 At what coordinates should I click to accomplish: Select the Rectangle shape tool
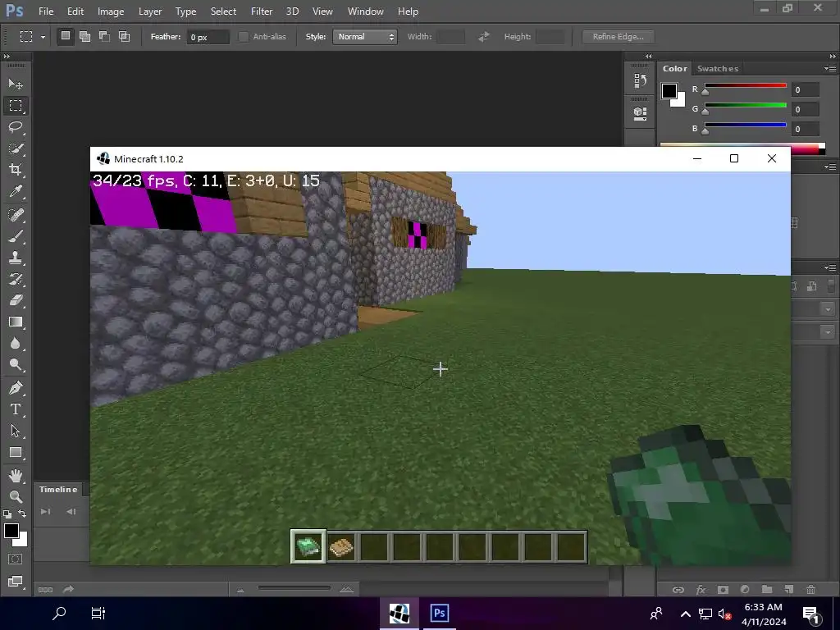[x=16, y=453]
